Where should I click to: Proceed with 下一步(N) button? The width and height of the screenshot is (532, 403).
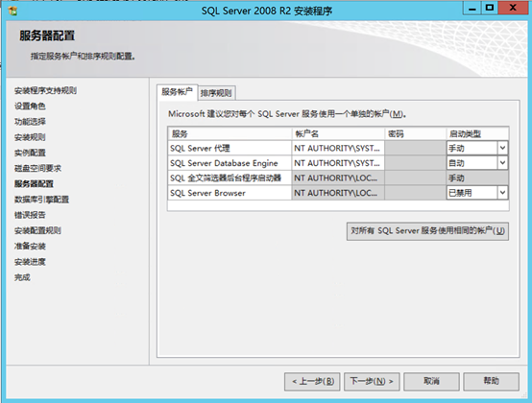point(372,382)
